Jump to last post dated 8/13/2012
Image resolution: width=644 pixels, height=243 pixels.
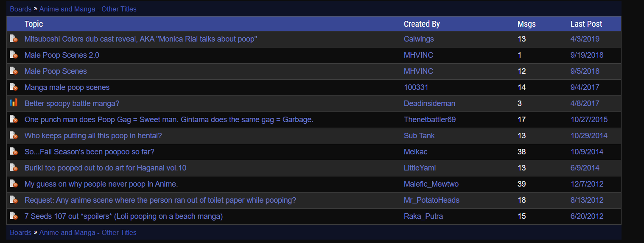coord(587,200)
